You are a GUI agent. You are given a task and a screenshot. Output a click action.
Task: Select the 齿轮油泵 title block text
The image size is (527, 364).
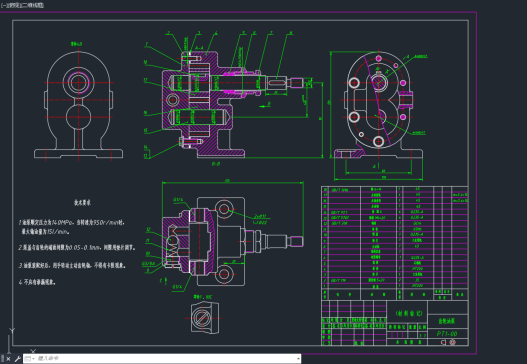(447, 321)
